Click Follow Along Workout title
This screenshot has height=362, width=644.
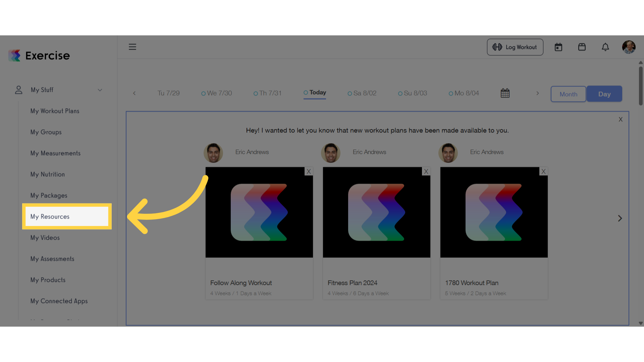coord(241,283)
